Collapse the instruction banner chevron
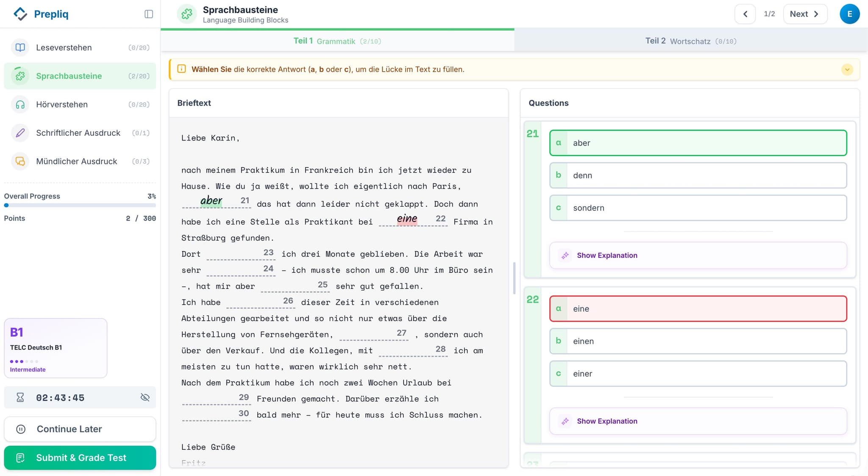The width and height of the screenshot is (868, 476). [x=847, y=69]
